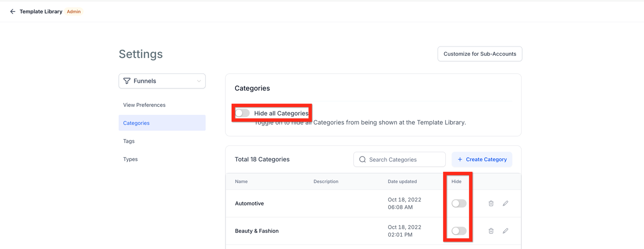Expand the Funnels dropdown chevron
This screenshot has width=644, height=249.
[199, 81]
